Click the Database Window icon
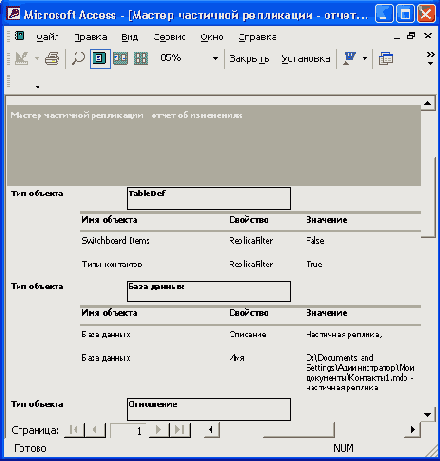The height and width of the screenshot is (461, 440). tap(386, 59)
